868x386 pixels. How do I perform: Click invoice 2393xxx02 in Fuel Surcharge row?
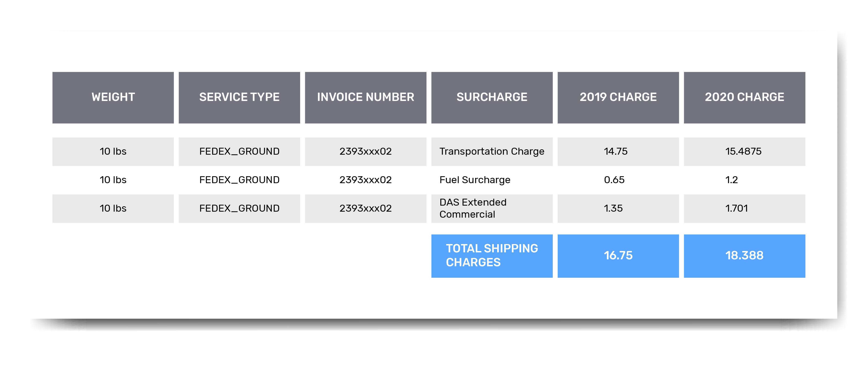click(366, 180)
